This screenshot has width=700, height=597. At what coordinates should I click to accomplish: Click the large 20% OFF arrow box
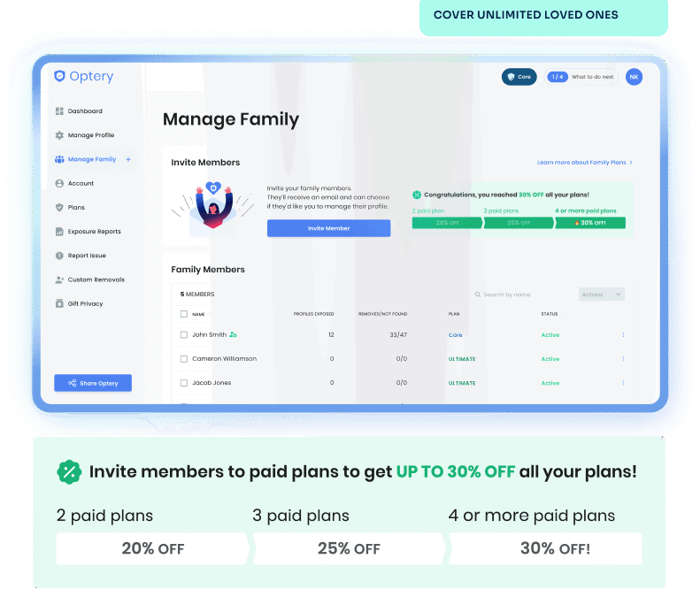coord(153,549)
